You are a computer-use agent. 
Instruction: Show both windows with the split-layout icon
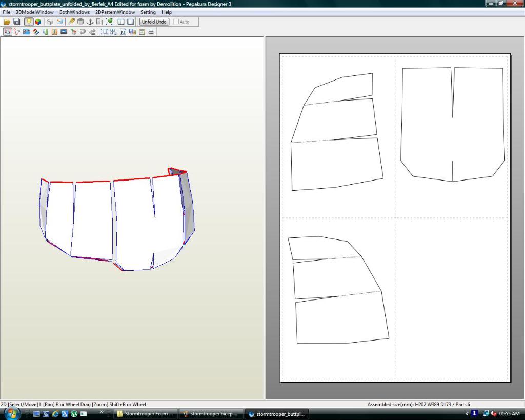121,22
